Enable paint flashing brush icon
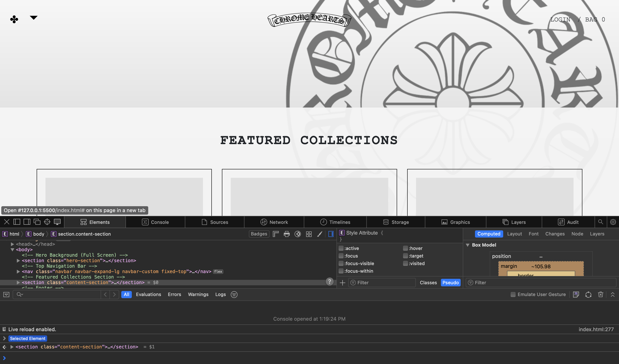 point(320,234)
